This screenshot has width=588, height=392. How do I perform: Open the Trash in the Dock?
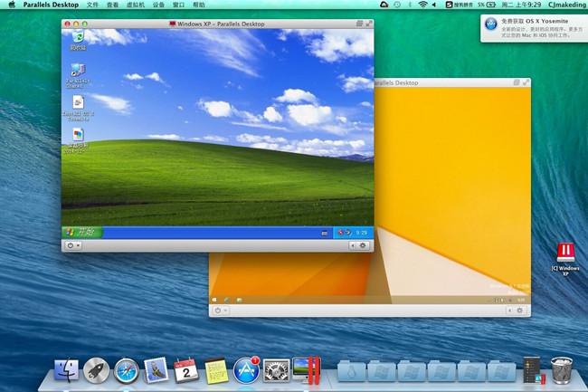click(562, 370)
